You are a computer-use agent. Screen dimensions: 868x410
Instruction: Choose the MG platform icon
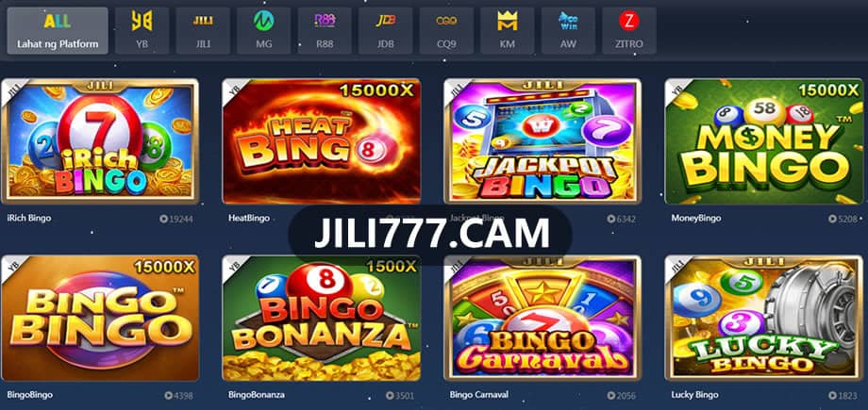pyautogui.click(x=263, y=30)
